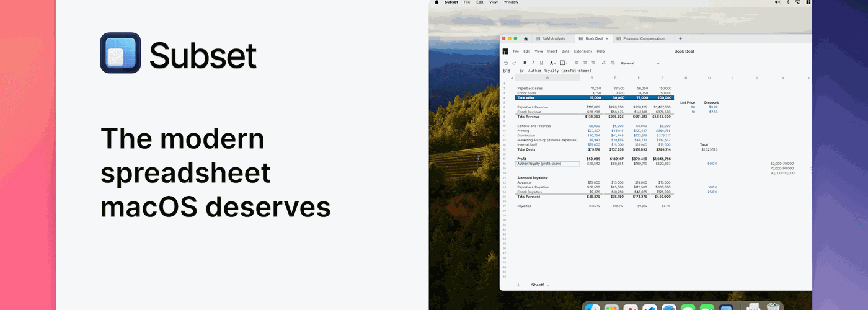868x310 pixels.
Task: Click the B18 cell reference box
Action: [x=507, y=71]
